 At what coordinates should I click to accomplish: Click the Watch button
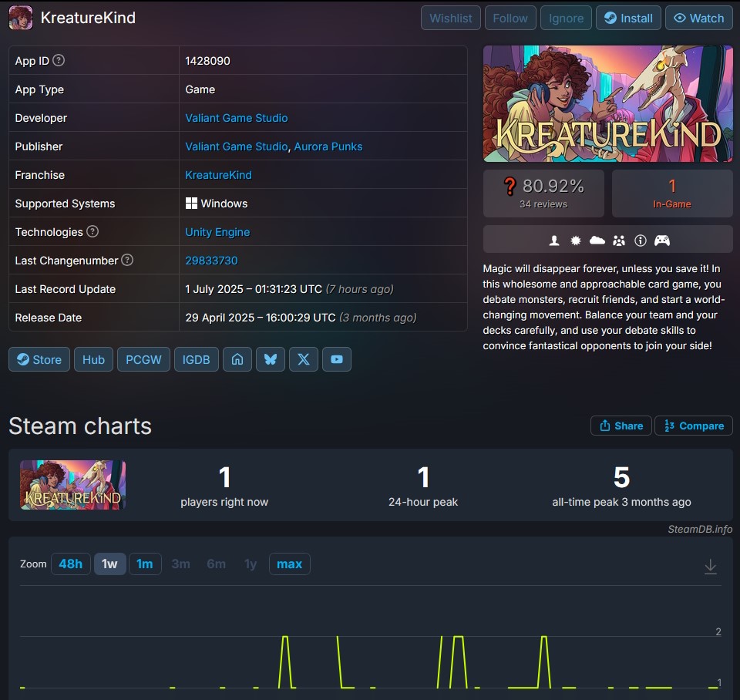pyautogui.click(x=699, y=18)
